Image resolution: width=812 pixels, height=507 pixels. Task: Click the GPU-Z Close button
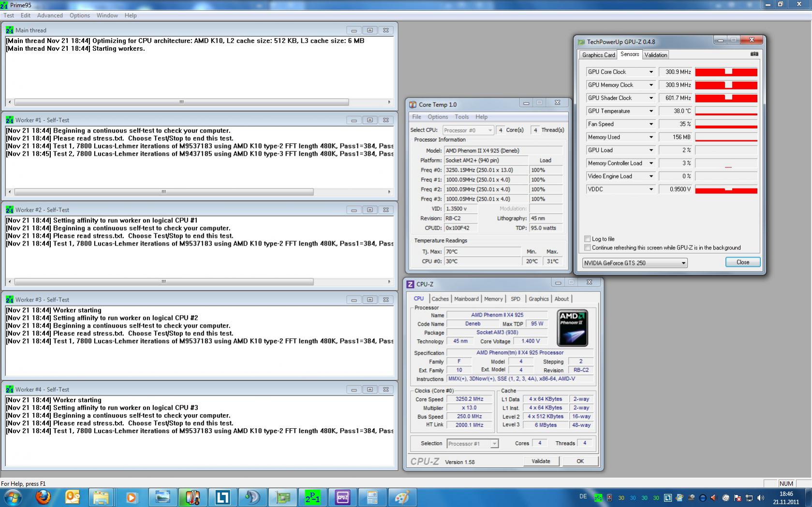tap(743, 262)
